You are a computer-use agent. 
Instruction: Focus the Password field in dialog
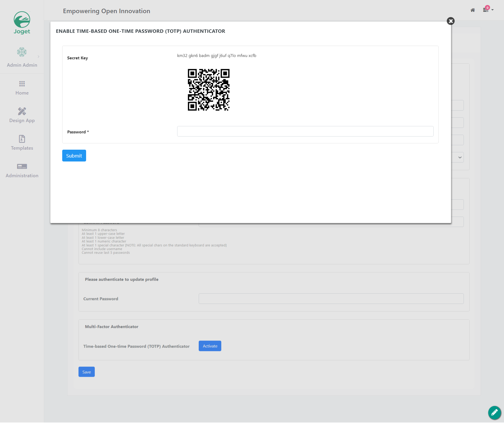(x=305, y=131)
